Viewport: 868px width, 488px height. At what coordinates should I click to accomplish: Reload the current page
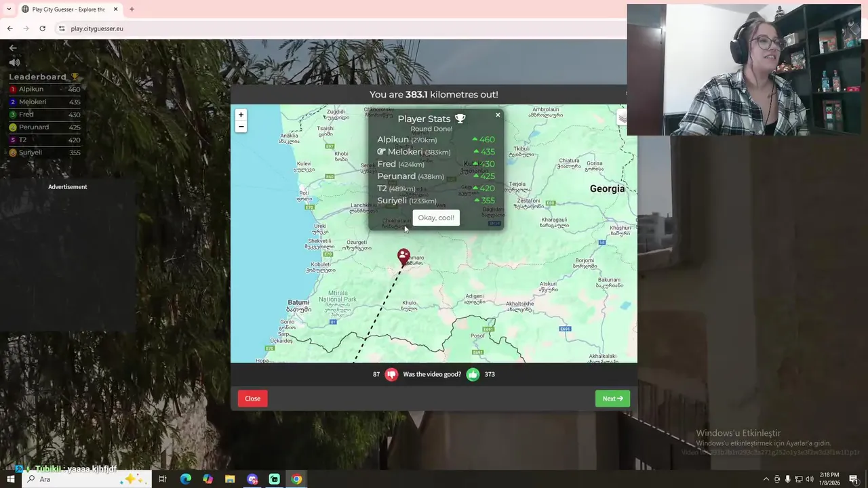tap(42, 28)
